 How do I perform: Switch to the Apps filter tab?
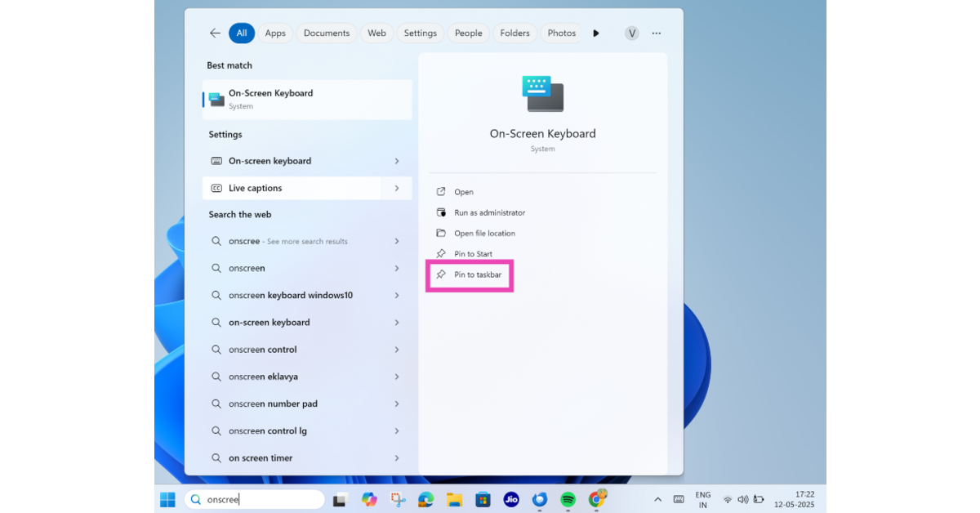tap(275, 33)
